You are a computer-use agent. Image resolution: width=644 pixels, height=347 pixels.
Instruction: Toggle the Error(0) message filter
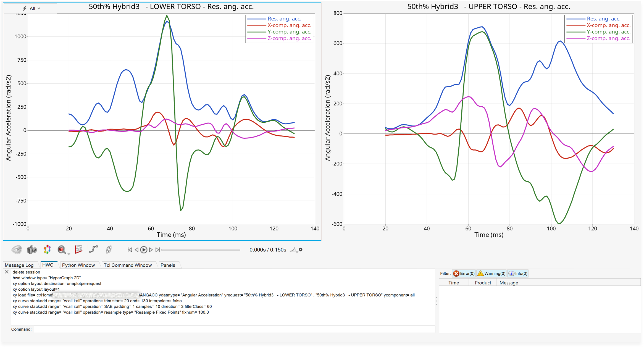(x=464, y=274)
